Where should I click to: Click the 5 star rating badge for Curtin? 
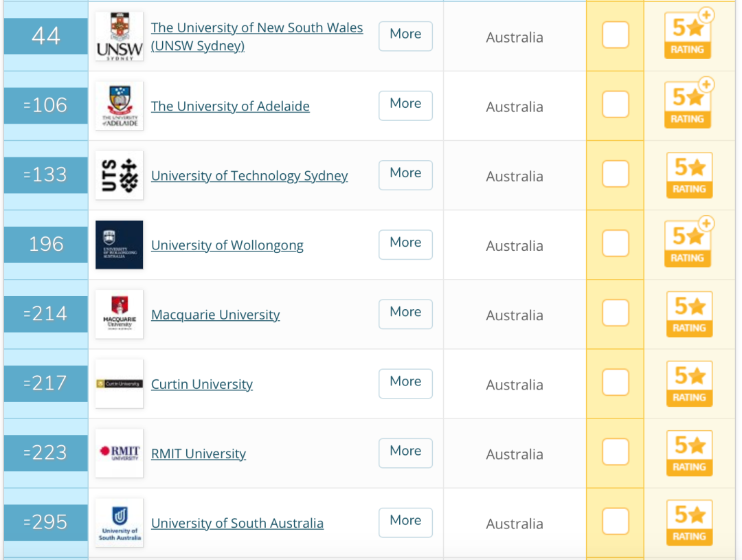point(688,383)
